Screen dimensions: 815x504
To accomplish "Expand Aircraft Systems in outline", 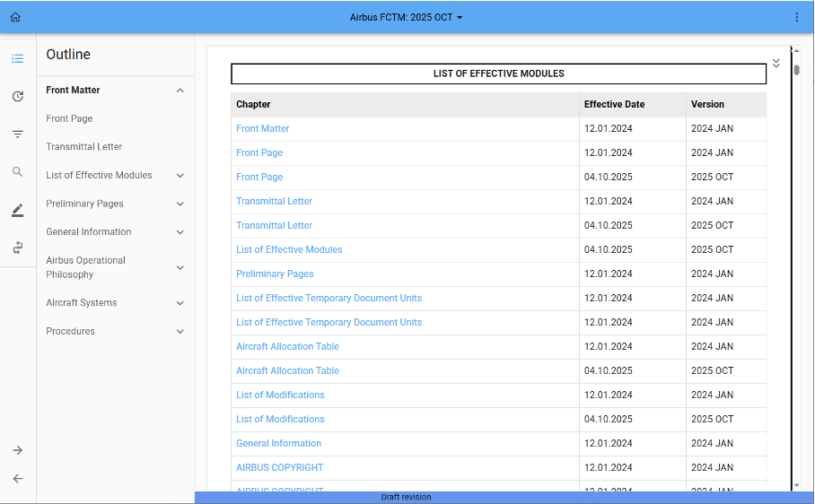I will (180, 303).
